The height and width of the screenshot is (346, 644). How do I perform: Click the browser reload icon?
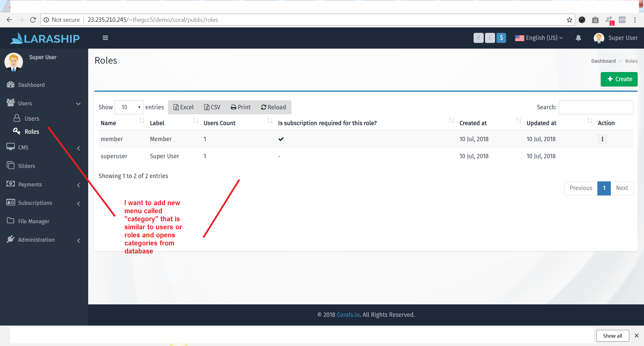pyautogui.click(x=33, y=20)
